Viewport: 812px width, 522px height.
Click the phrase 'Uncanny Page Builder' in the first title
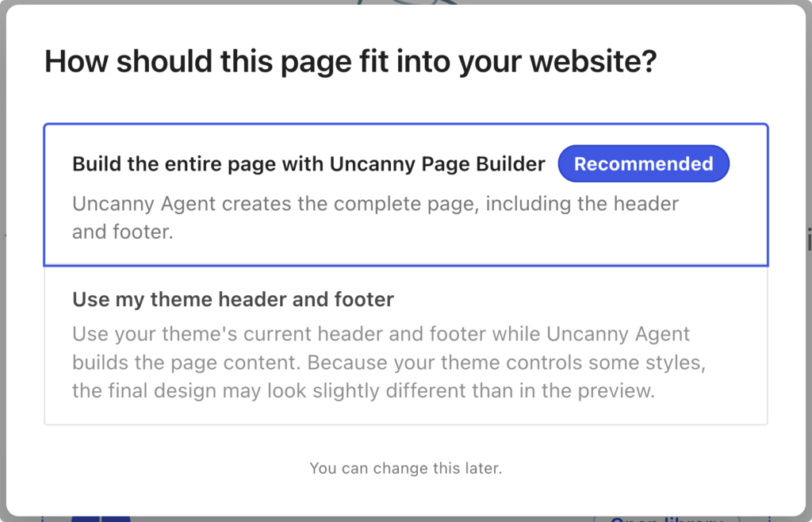[x=438, y=164]
